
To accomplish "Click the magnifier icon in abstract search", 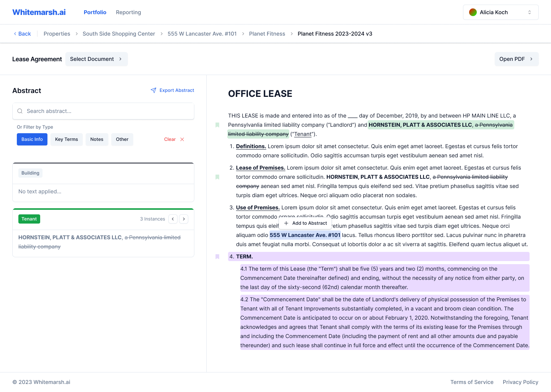I will (20, 111).
